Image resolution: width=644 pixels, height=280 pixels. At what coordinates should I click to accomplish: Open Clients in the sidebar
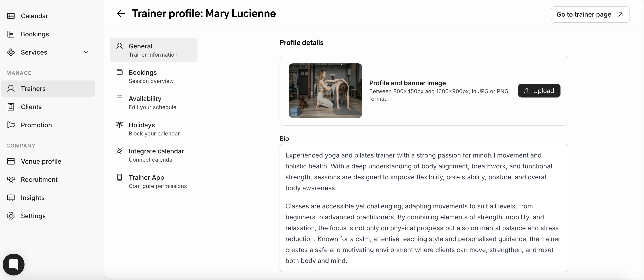click(x=31, y=107)
